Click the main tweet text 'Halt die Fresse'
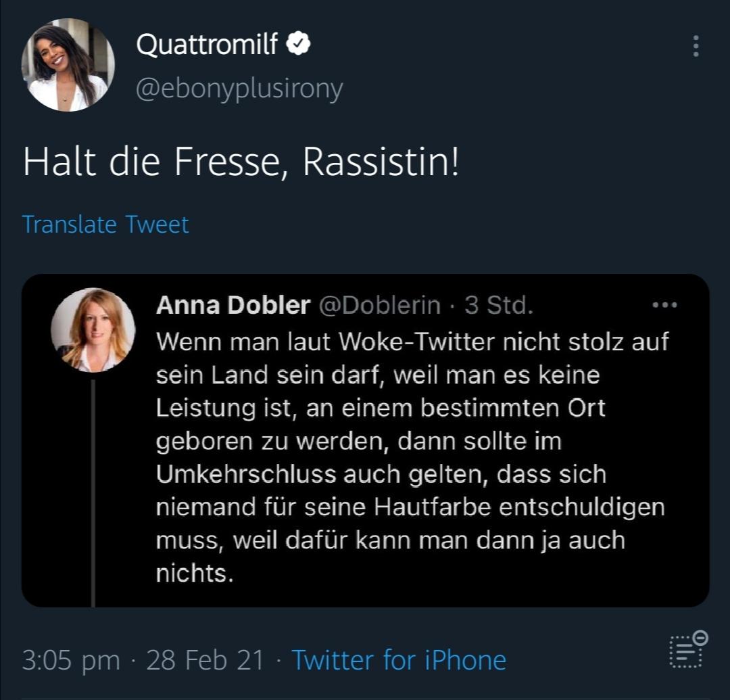 (152, 162)
